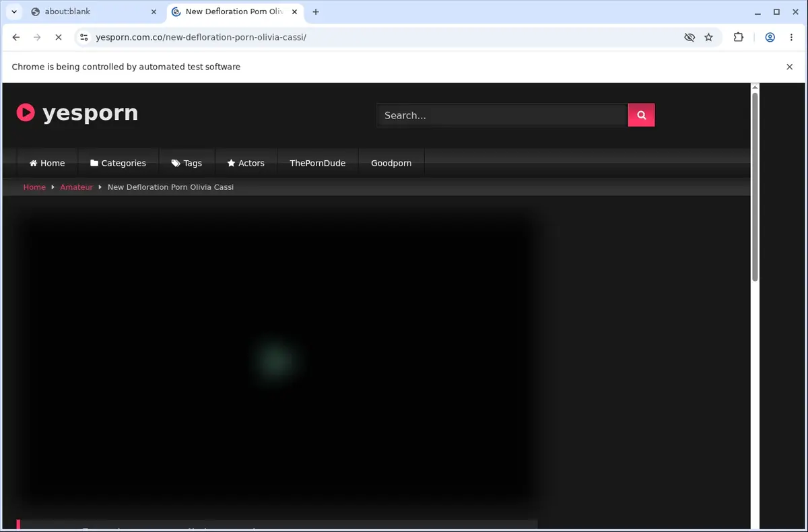Click the scrollbar up arrow

[x=755, y=87]
